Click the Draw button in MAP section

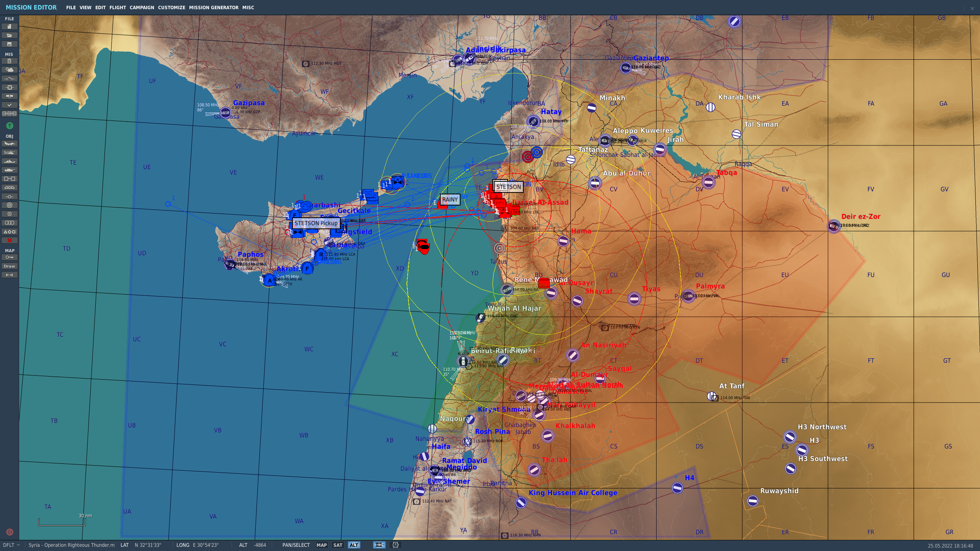coord(10,266)
